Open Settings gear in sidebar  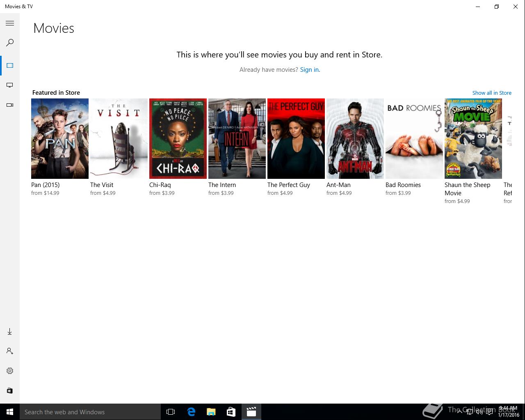point(10,371)
